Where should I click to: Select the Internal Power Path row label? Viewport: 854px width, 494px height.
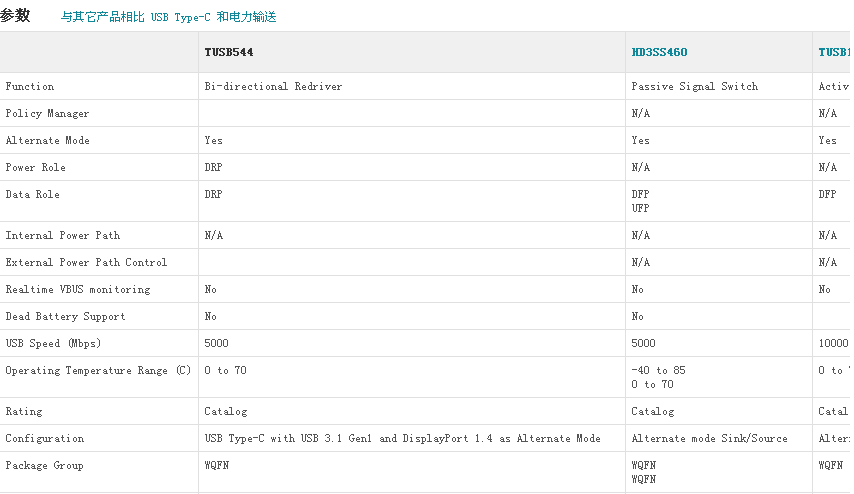[62, 236]
